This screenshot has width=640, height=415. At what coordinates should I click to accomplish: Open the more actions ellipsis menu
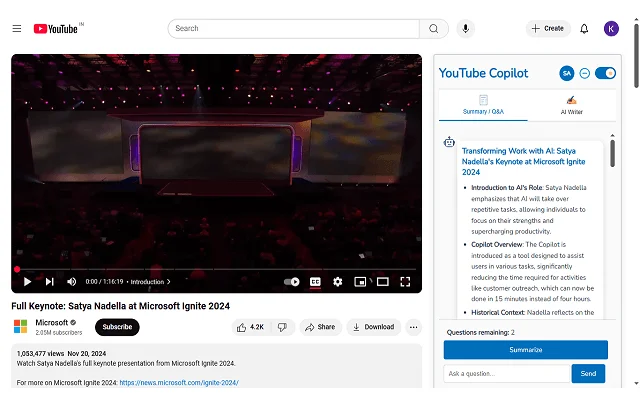(414, 327)
